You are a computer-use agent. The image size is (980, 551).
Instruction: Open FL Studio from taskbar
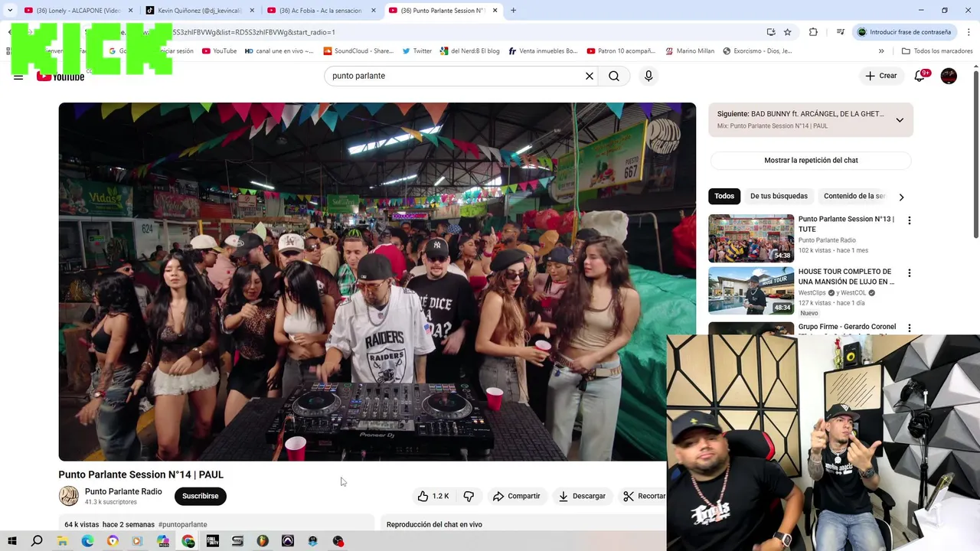(x=263, y=541)
